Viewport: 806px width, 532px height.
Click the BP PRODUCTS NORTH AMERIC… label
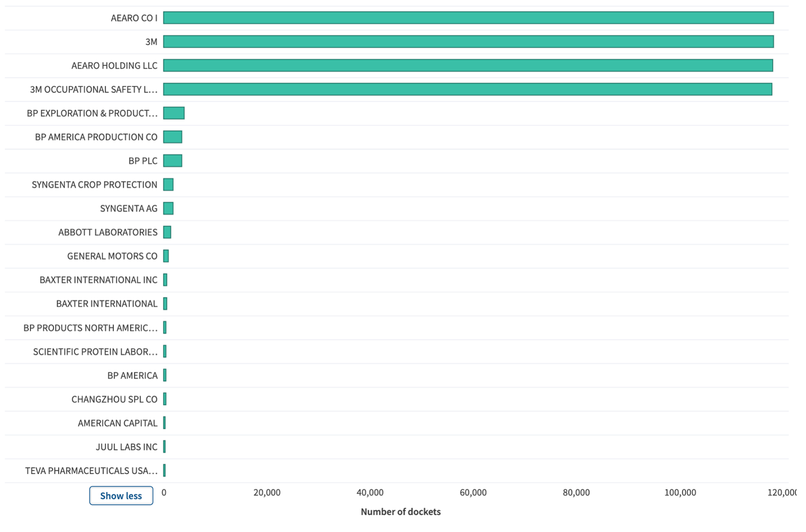tap(90, 328)
